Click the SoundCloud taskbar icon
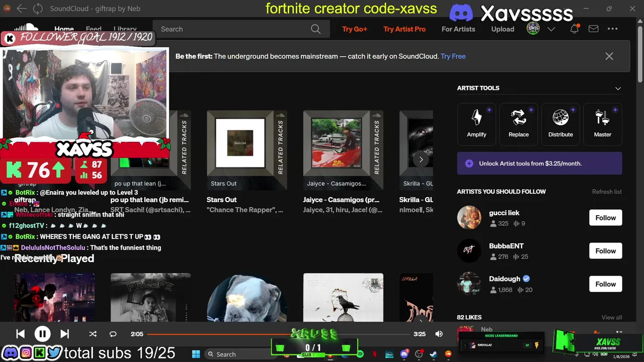The image size is (644, 362). click(x=448, y=354)
